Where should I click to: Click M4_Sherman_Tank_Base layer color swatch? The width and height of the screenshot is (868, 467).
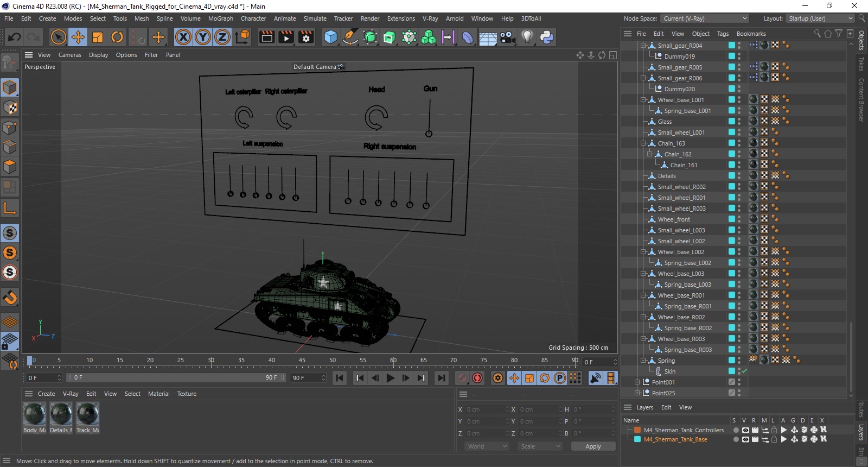[637, 439]
